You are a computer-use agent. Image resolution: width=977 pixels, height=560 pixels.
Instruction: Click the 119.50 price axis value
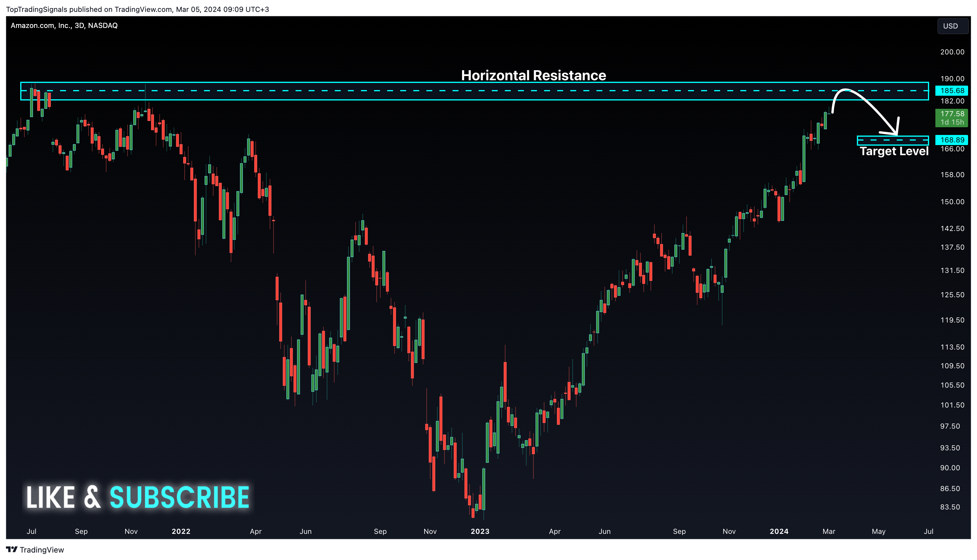coord(952,320)
